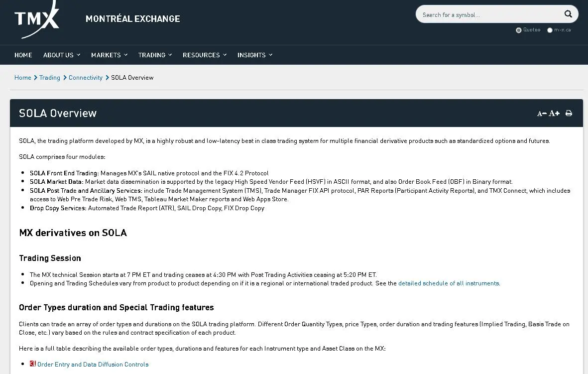Image resolution: width=588 pixels, height=374 pixels.
Task: Go to Trading breadcrumb link
Action: click(x=49, y=78)
